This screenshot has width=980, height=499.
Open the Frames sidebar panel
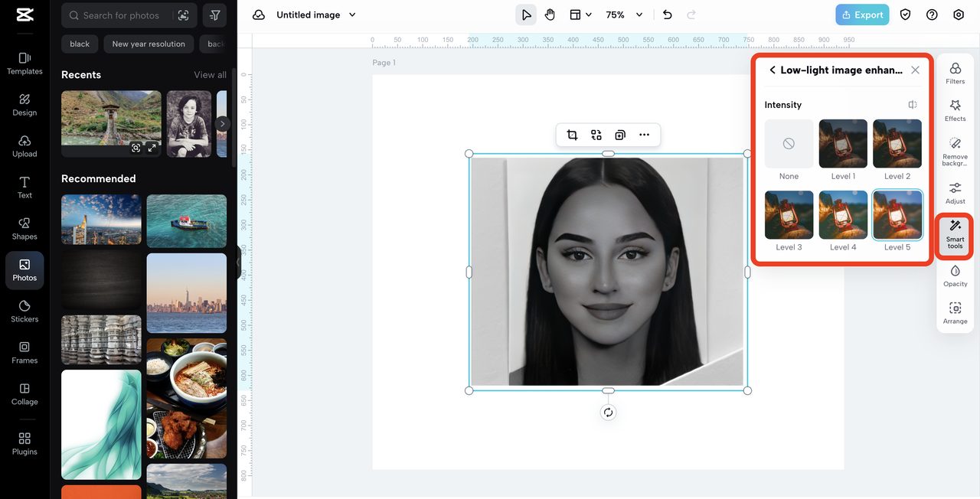tap(24, 353)
